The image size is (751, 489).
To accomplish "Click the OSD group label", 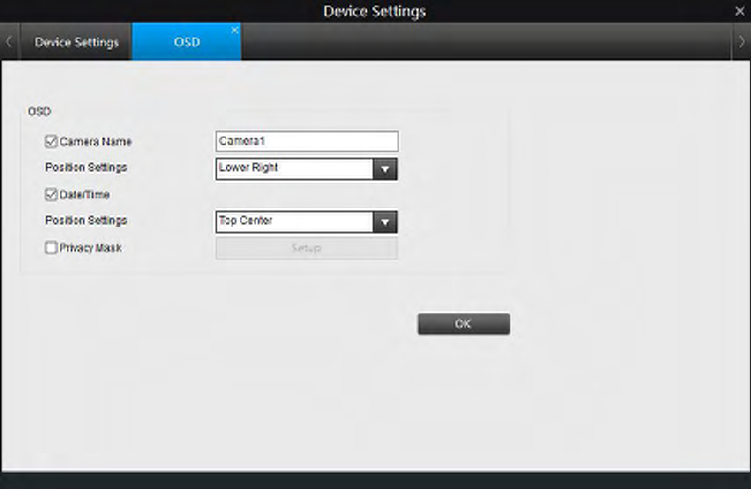I will tap(39, 112).
